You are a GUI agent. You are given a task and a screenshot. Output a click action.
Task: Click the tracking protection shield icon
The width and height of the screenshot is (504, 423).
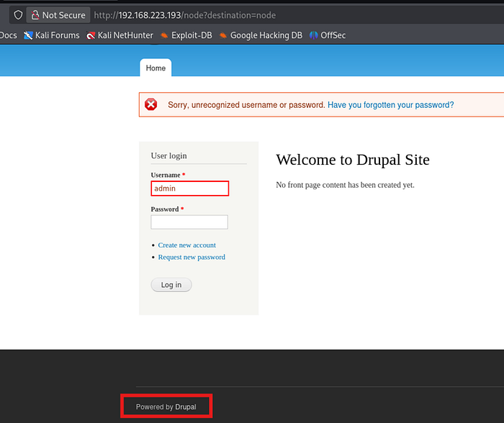tap(18, 15)
